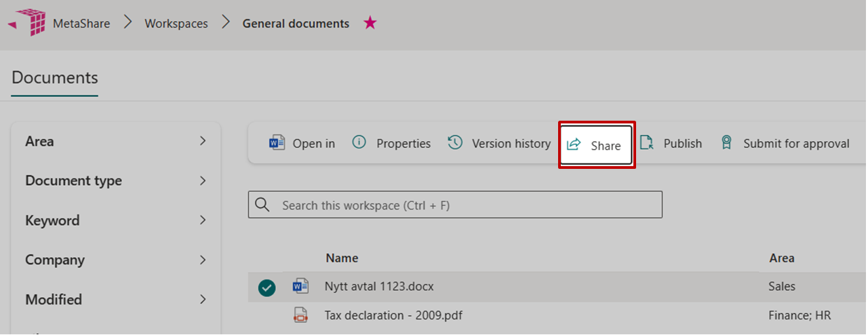The width and height of the screenshot is (868, 335).
Task: Click the Word icon for Nytt avtal
Action: pos(300,287)
